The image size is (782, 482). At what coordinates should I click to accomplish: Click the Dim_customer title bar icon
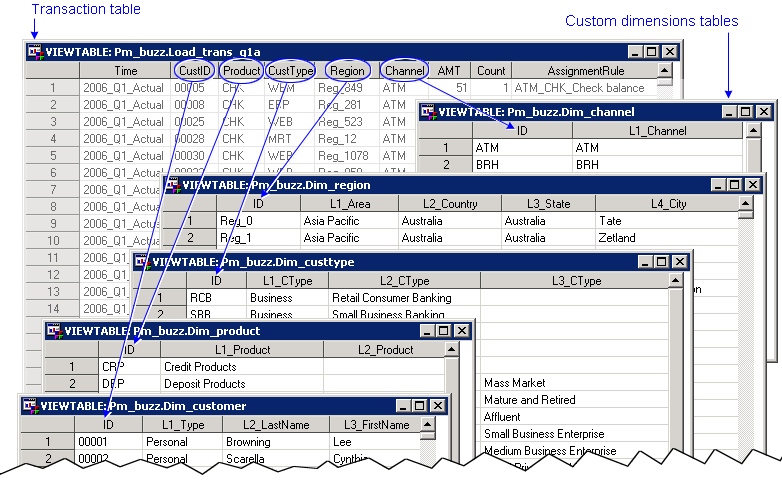click(x=30, y=406)
